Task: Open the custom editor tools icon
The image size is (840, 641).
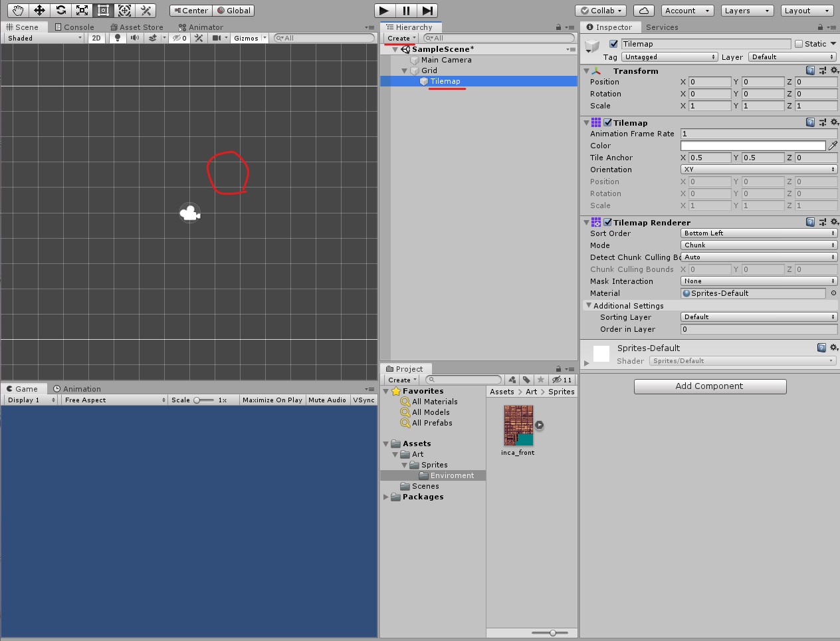Action: [x=146, y=10]
